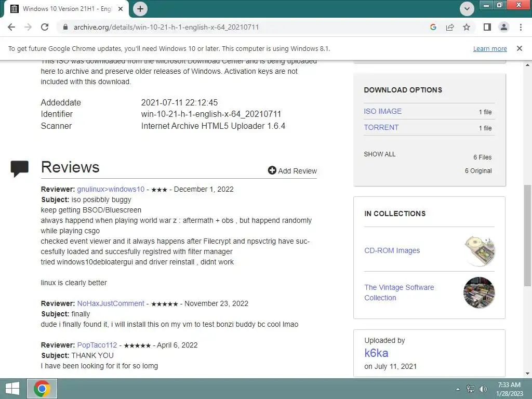532x399 pixels.
Task: Open the Windows Start button
Action: tap(12, 389)
